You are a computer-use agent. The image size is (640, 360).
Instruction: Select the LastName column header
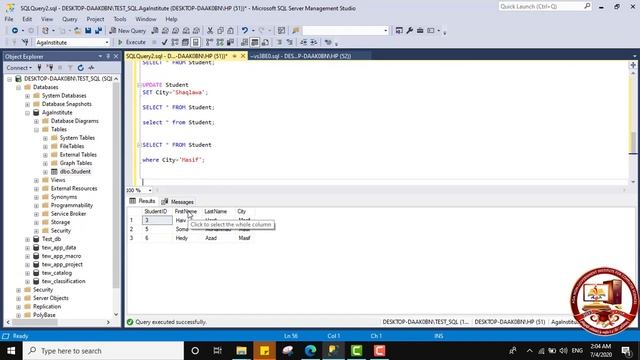tap(216, 211)
